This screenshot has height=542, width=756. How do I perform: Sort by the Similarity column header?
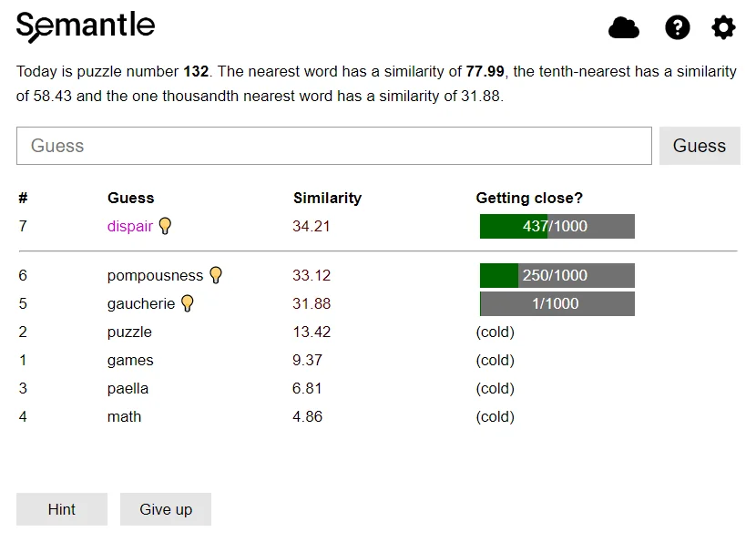click(x=327, y=198)
